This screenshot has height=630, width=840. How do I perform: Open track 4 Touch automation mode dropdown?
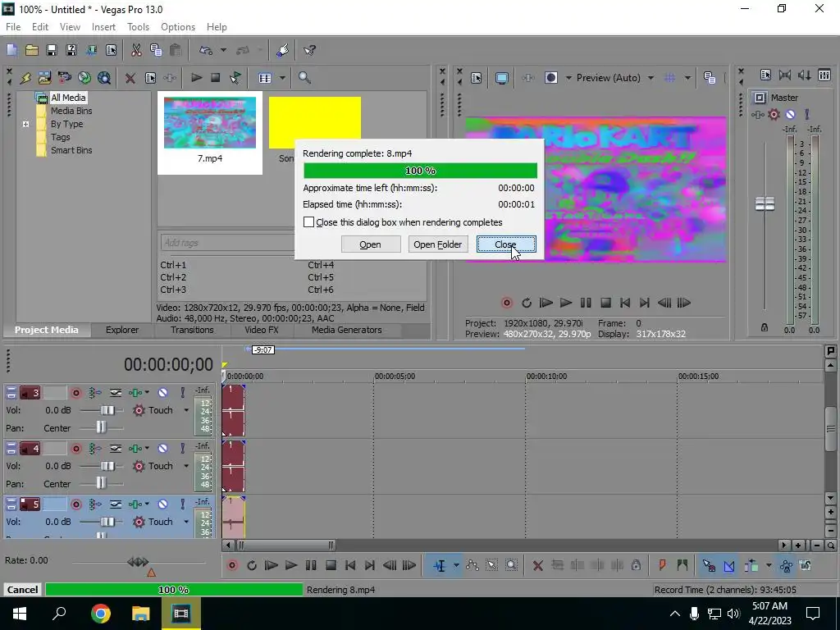coord(186,466)
